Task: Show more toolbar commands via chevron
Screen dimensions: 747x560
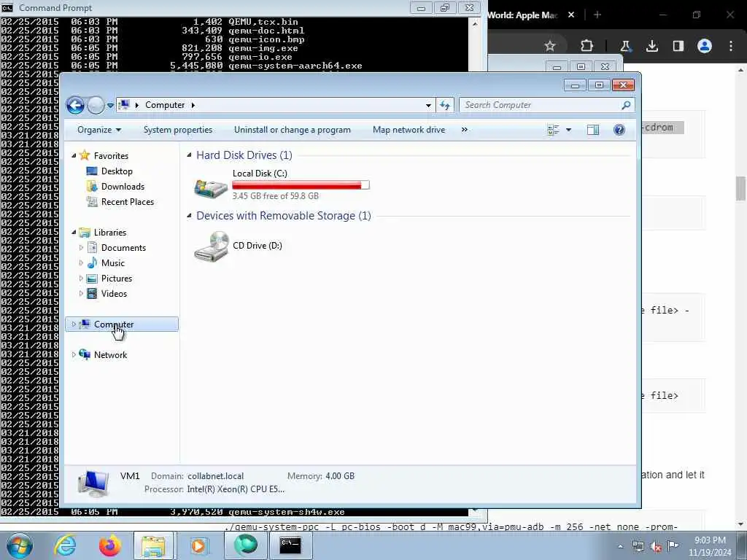Action: (x=465, y=130)
